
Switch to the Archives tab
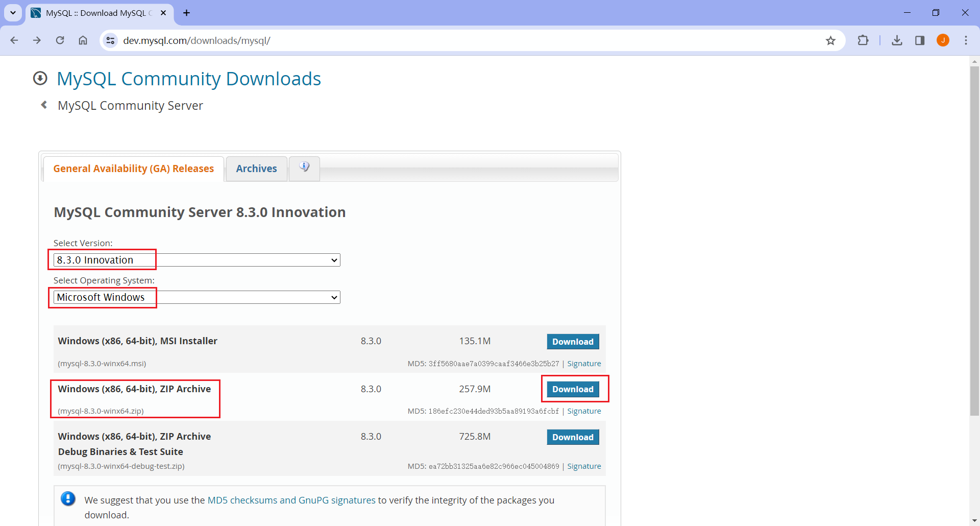coord(256,169)
